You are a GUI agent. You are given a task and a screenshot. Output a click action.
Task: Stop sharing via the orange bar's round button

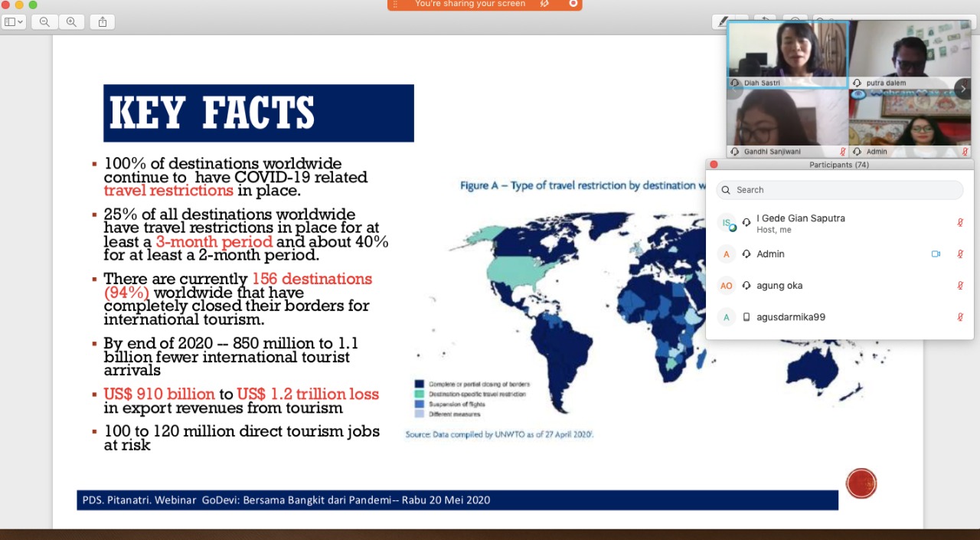click(x=573, y=4)
